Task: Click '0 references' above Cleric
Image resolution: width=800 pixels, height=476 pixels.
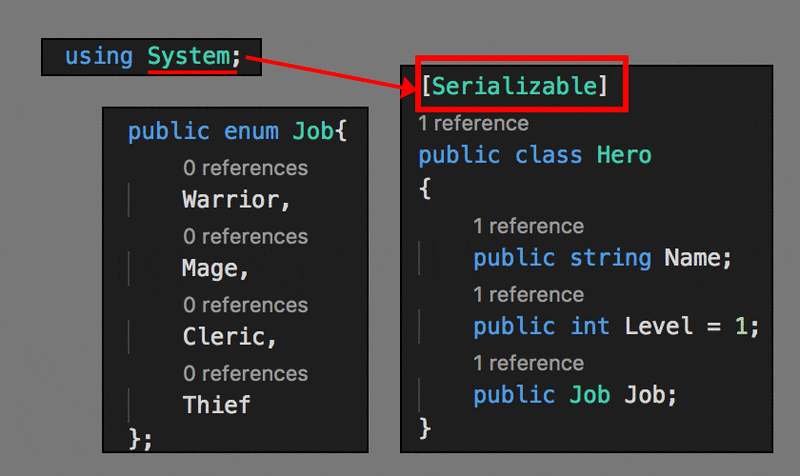Action: point(245,305)
